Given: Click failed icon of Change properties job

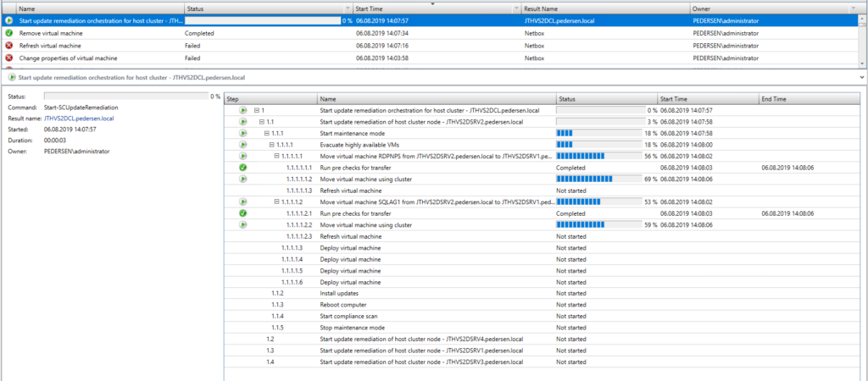Looking at the screenshot, I should click(x=8, y=58).
